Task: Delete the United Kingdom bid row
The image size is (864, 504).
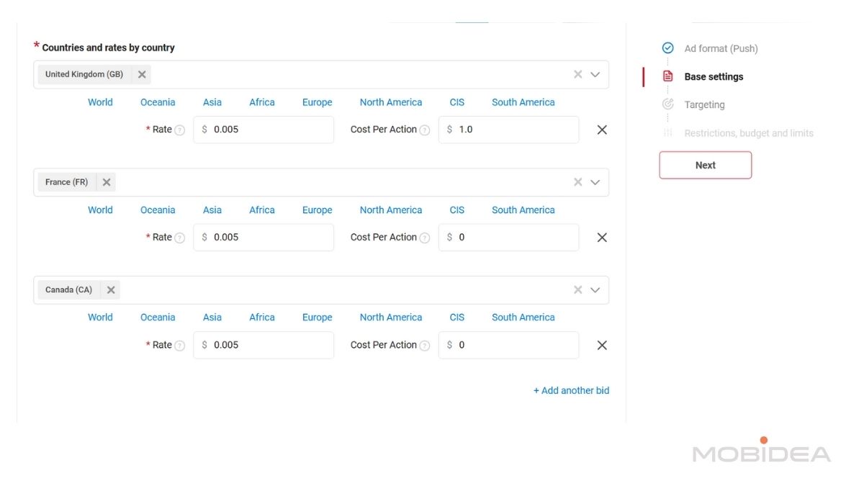Action: pos(602,130)
